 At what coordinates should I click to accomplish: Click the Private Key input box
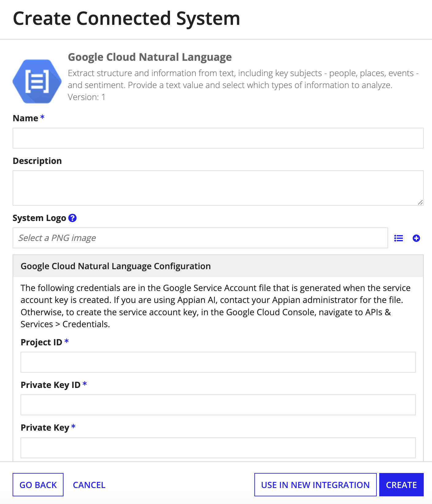218,448
